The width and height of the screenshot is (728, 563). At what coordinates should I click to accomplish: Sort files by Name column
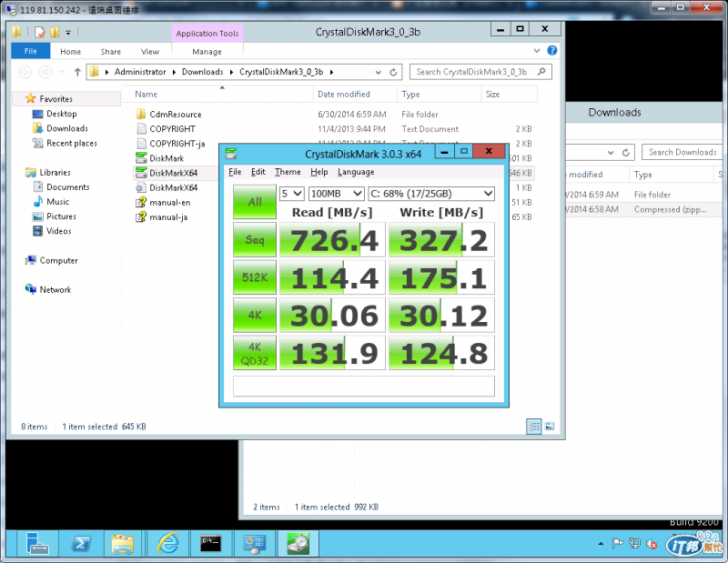[146, 95]
